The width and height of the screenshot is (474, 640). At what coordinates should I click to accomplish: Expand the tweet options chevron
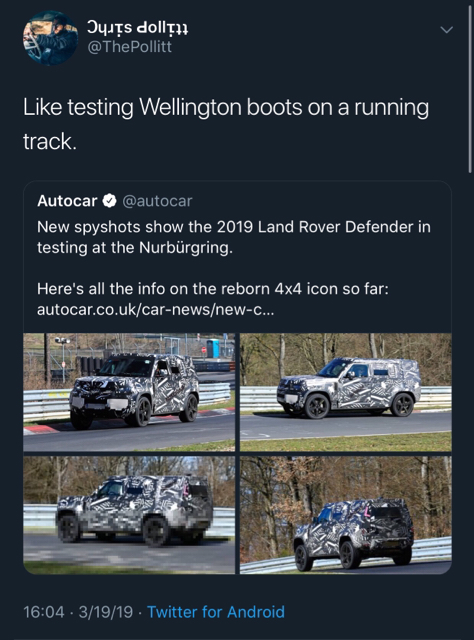(x=447, y=30)
